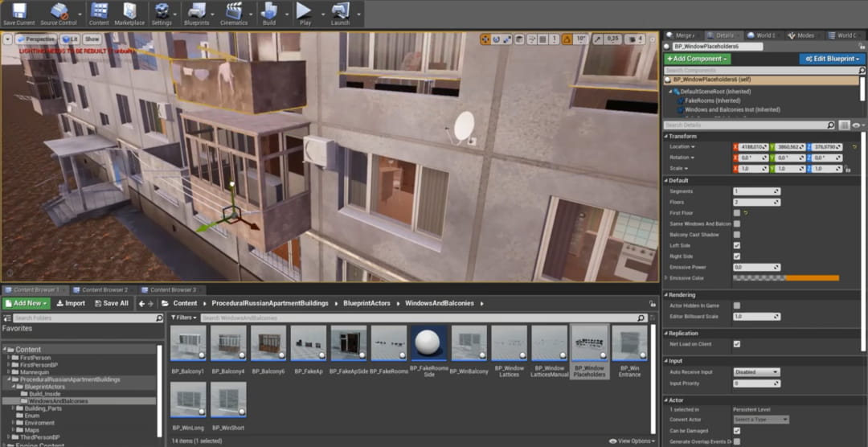868x447 pixels.
Task: Click the Build toolbar icon
Action: [269, 12]
